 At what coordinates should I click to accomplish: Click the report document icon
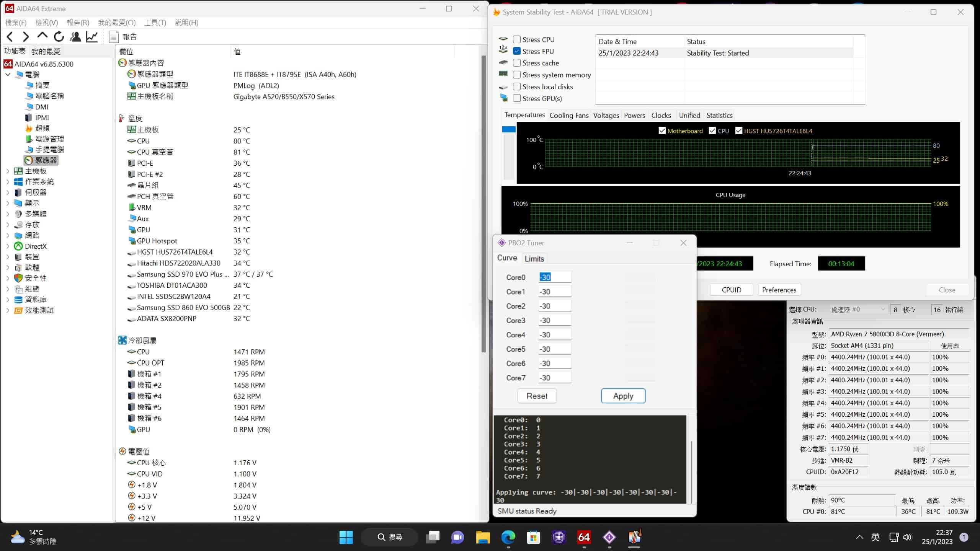pos(113,37)
